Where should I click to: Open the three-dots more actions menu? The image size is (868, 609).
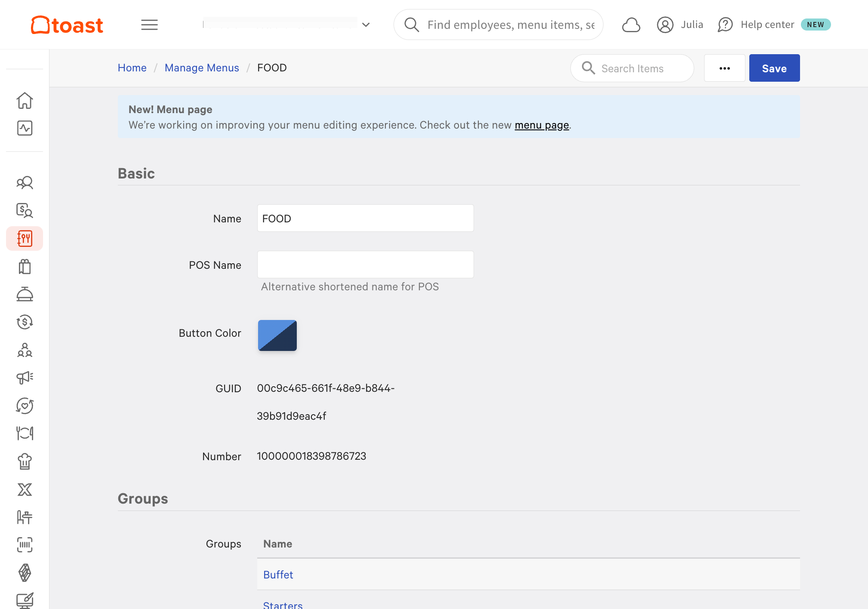(x=724, y=68)
